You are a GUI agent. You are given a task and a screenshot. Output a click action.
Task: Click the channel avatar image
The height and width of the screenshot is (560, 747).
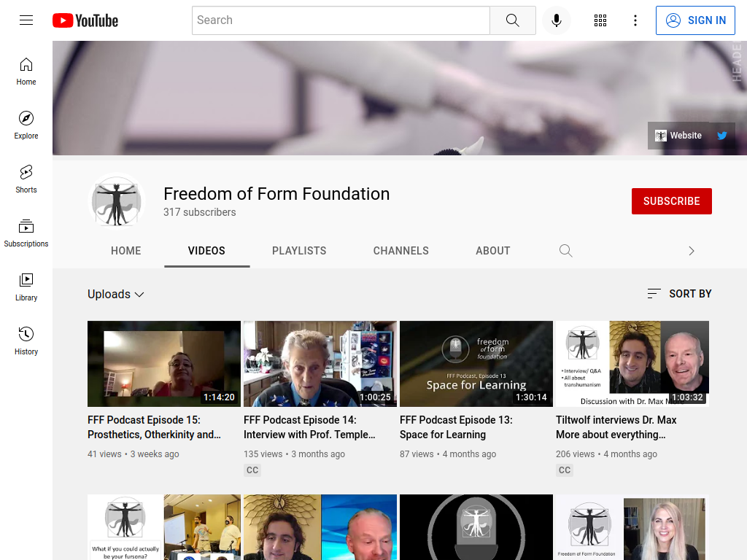(x=116, y=201)
